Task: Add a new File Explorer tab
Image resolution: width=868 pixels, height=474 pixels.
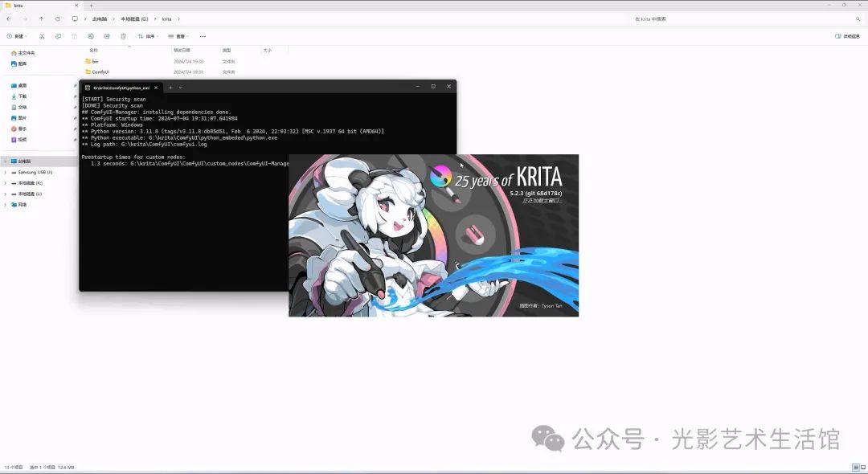Action: click(92, 6)
